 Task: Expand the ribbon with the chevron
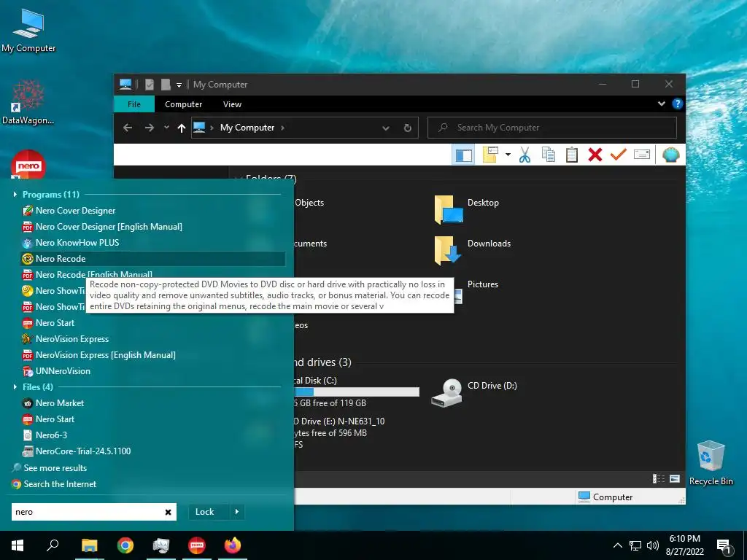pyautogui.click(x=661, y=104)
